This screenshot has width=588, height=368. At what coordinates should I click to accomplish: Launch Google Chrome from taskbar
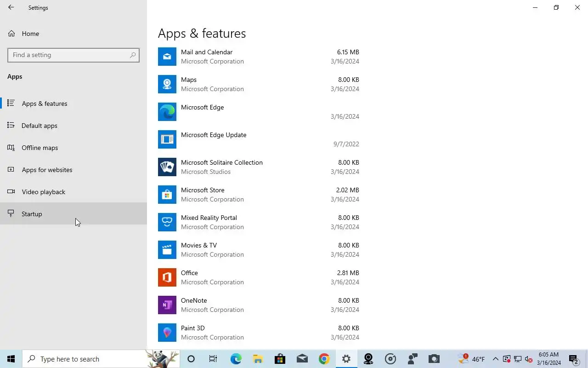324,359
